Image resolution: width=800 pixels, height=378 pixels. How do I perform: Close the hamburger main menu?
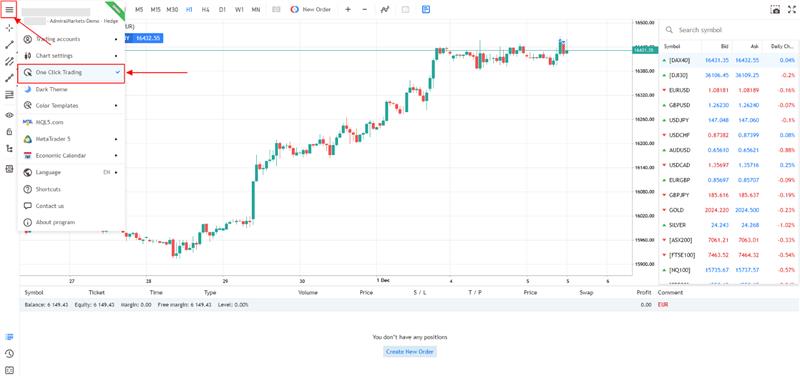pos(9,9)
